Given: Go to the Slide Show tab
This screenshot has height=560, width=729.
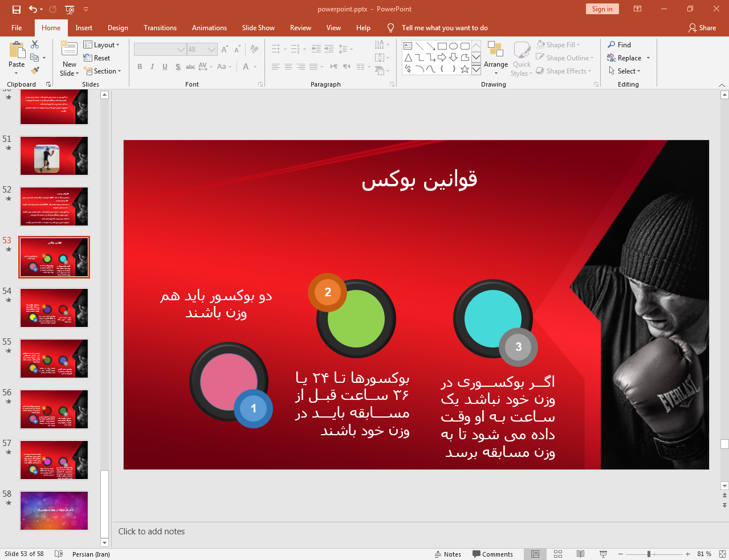Looking at the screenshot, I should 258,28.
